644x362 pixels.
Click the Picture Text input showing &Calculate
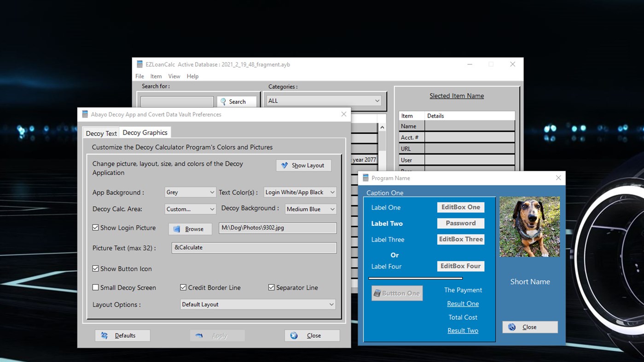(254, 248)
